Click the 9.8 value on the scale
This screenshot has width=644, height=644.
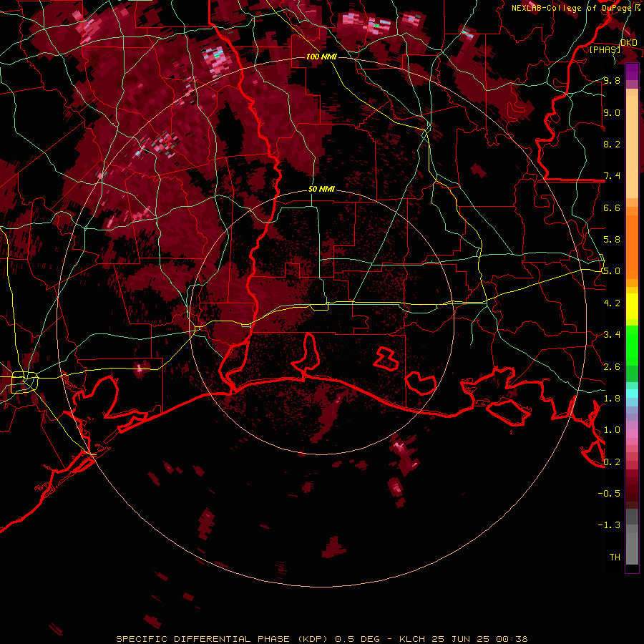pos(612,81)
